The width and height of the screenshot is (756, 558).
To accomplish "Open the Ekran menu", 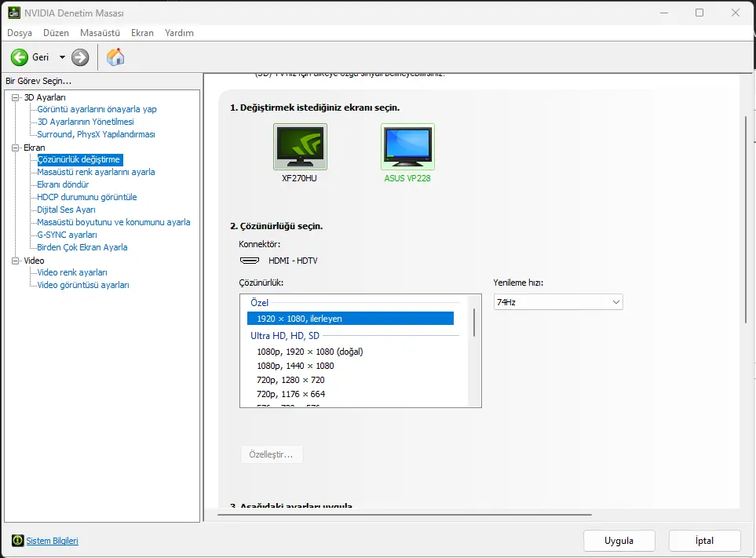I will [x=142, y=33].
